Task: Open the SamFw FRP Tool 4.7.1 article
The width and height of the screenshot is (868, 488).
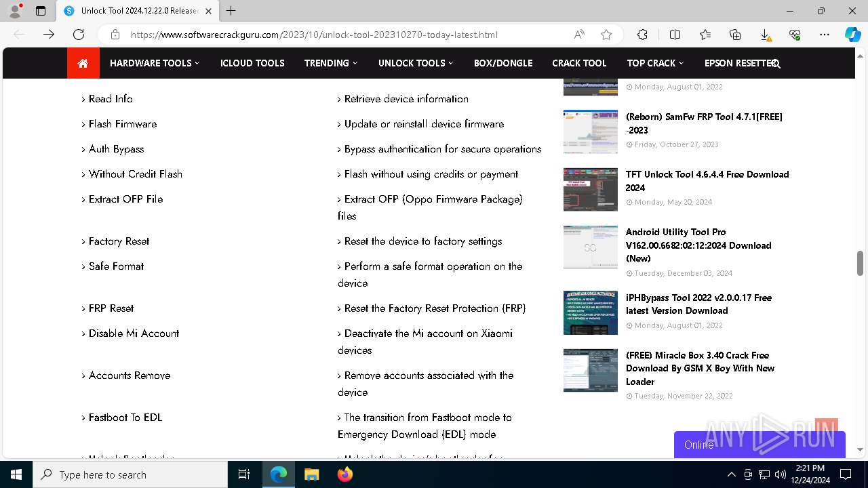Action: [x=704, y=123]
